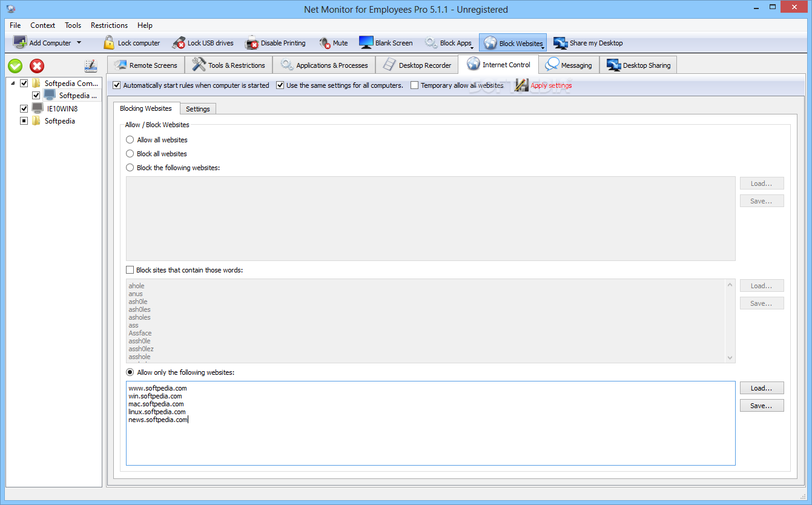The height and width of the screenshot is (505, 812).
Task: Switch to the Desktop Sharing tab
Action: 638,65
